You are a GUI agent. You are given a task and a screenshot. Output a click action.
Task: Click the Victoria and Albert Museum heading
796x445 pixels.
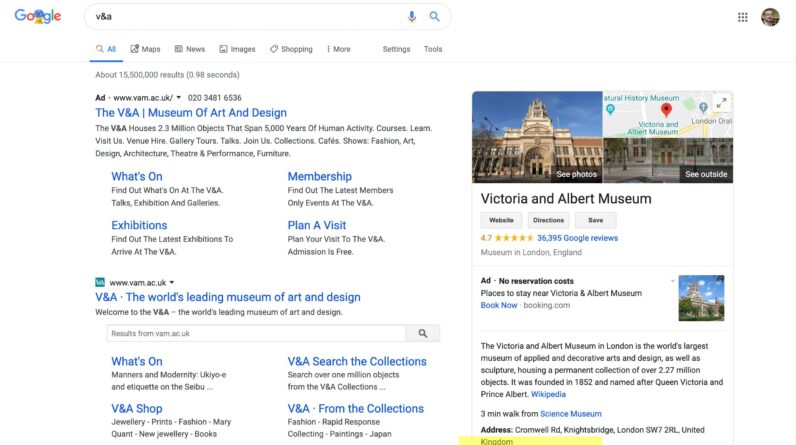coord(566,198)
